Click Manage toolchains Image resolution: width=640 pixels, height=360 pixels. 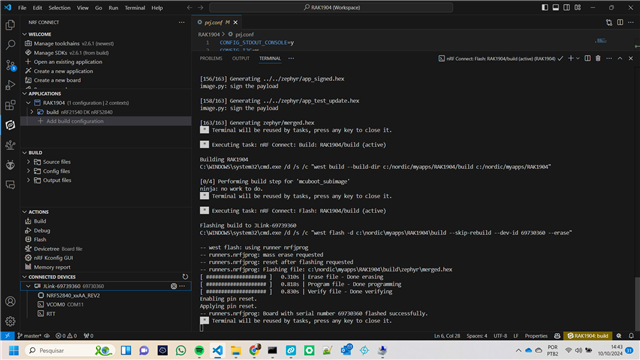tap(57, 44)
